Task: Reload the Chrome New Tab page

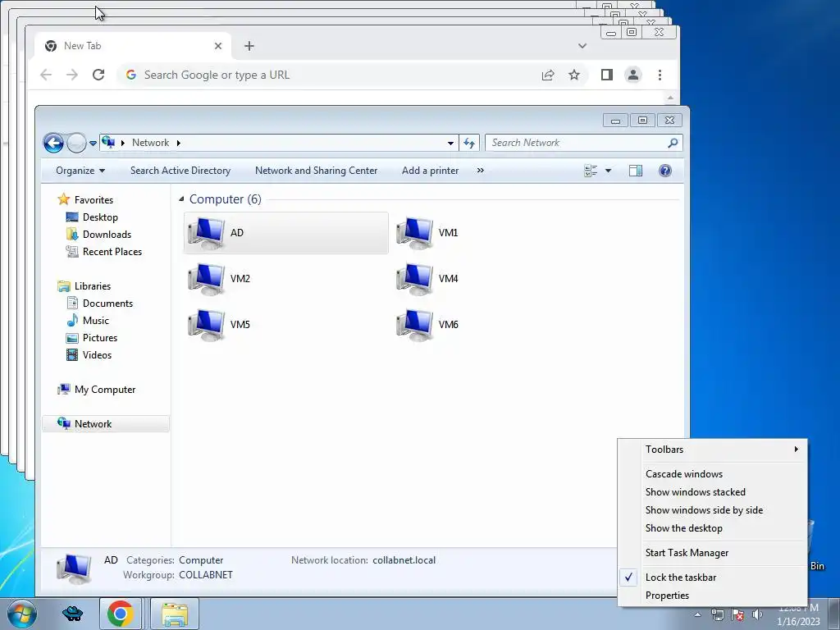Action: pos(98,75)
